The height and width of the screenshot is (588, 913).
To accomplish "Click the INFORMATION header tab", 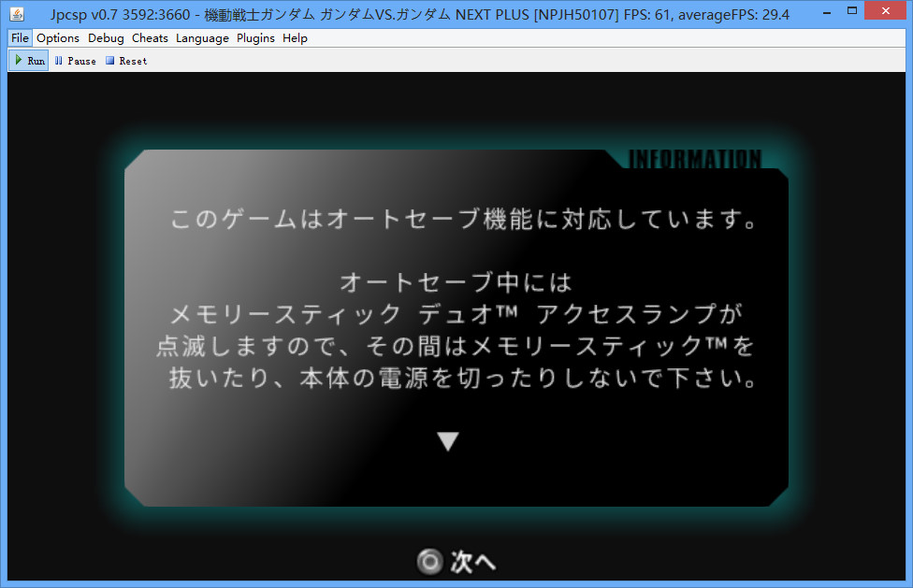I will pyautogui.click(x=694, y=160).
